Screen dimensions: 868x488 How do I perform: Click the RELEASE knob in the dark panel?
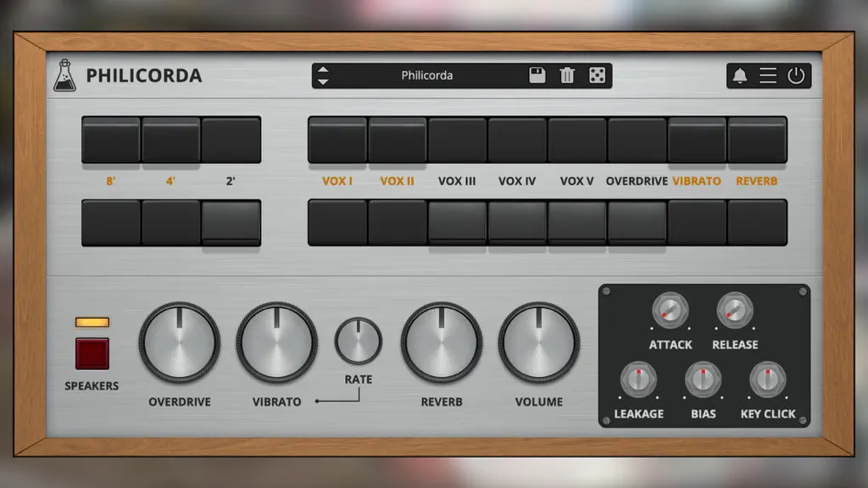tap(735, 310)
